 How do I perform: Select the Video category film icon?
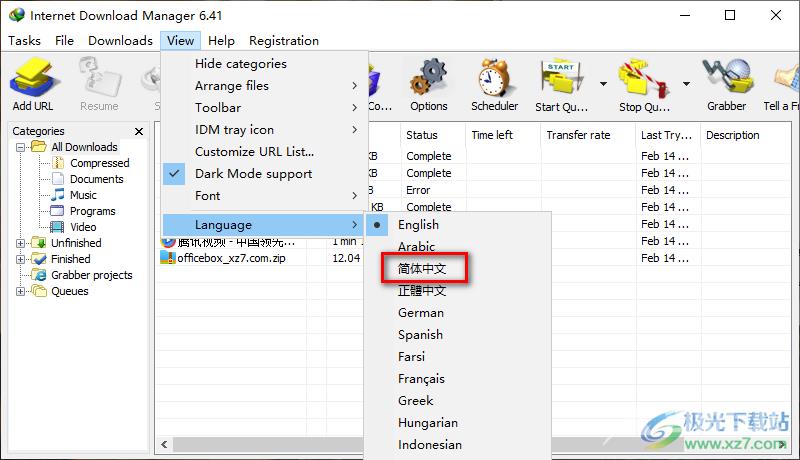click(57, 226)
